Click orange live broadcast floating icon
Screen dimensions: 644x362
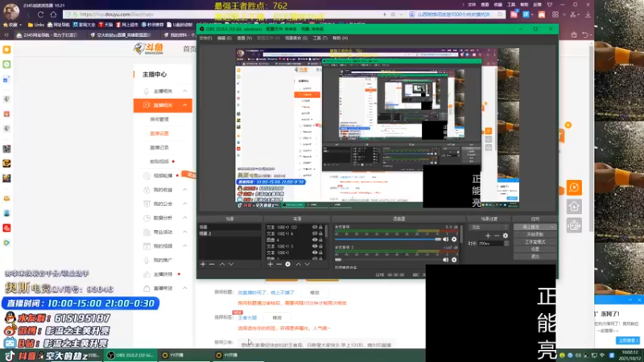pos(574,187)
